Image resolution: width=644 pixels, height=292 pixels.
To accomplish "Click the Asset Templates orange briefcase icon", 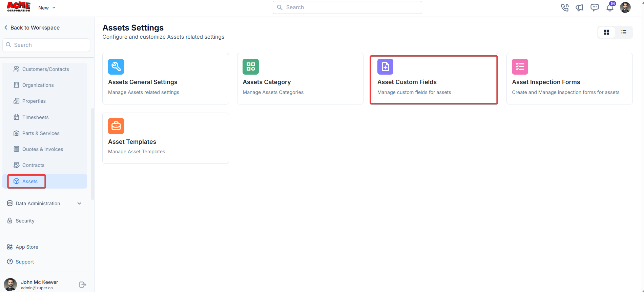I will coord(116,126).
